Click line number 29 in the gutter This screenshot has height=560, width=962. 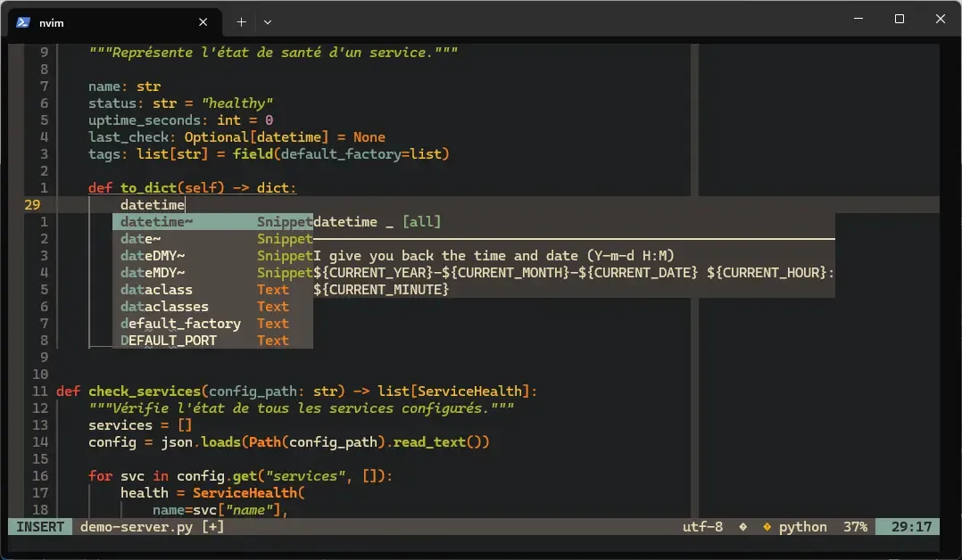click(33, 204)
